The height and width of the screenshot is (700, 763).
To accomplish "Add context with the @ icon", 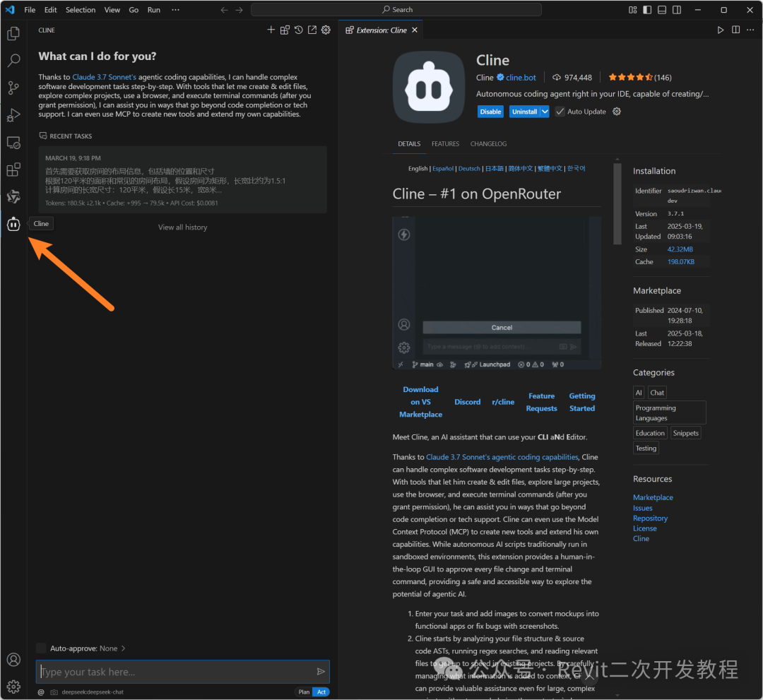I will coord(41,692).
